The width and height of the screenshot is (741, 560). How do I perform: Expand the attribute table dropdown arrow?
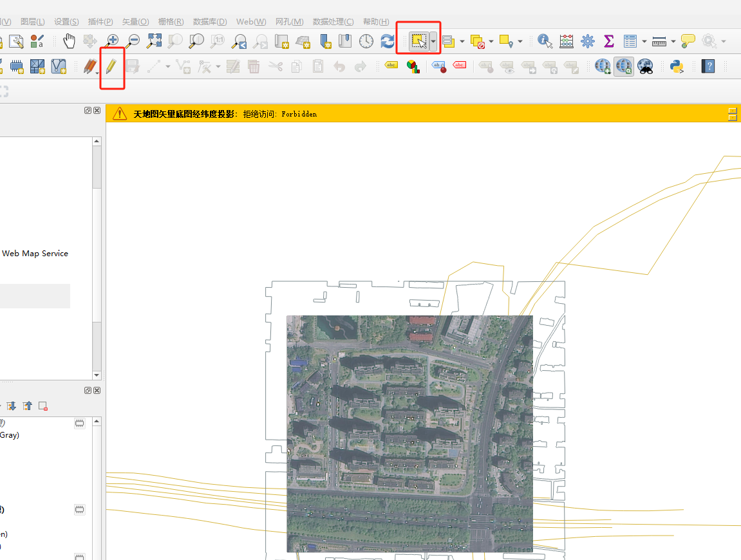644,41
